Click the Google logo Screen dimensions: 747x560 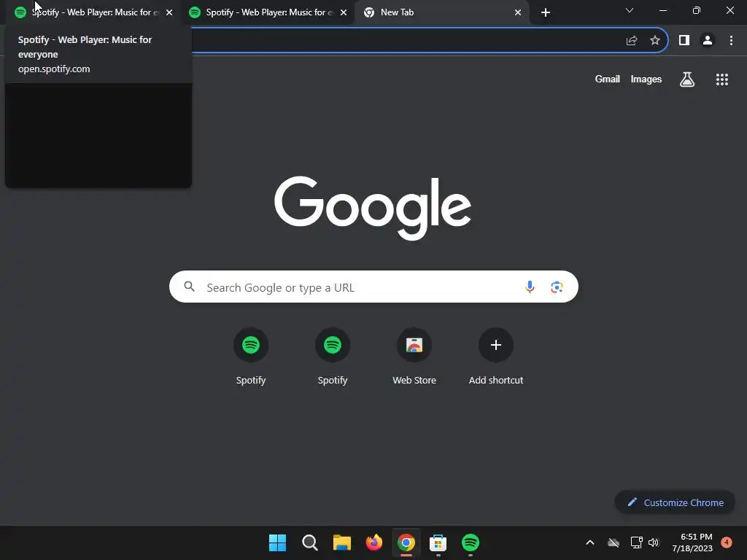click(x=373, y=208)
